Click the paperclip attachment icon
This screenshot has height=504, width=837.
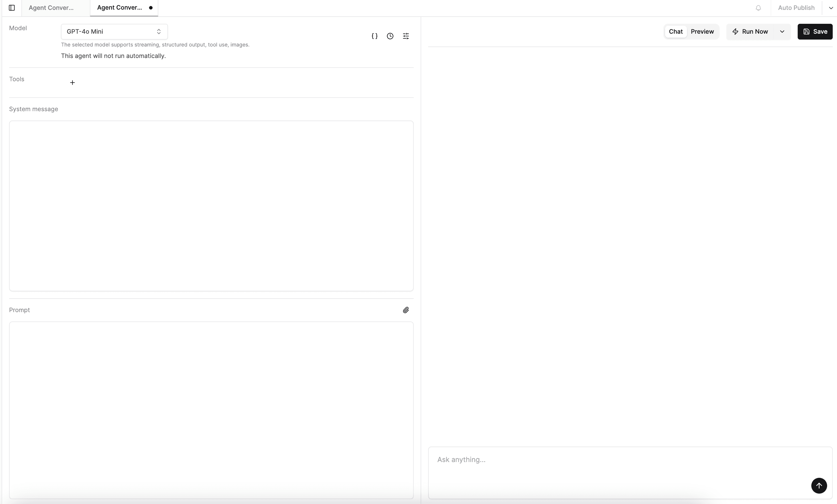(406, 310)
